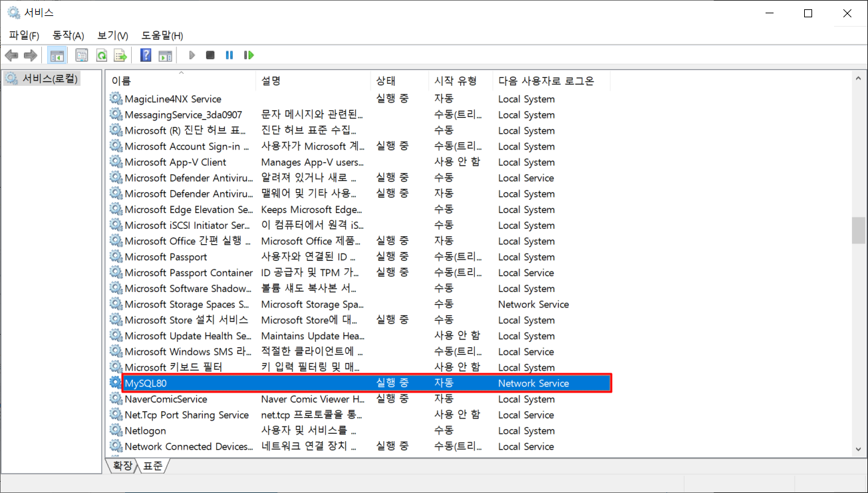
Task: Sort services by the 상태 column header
Action: 386,81
